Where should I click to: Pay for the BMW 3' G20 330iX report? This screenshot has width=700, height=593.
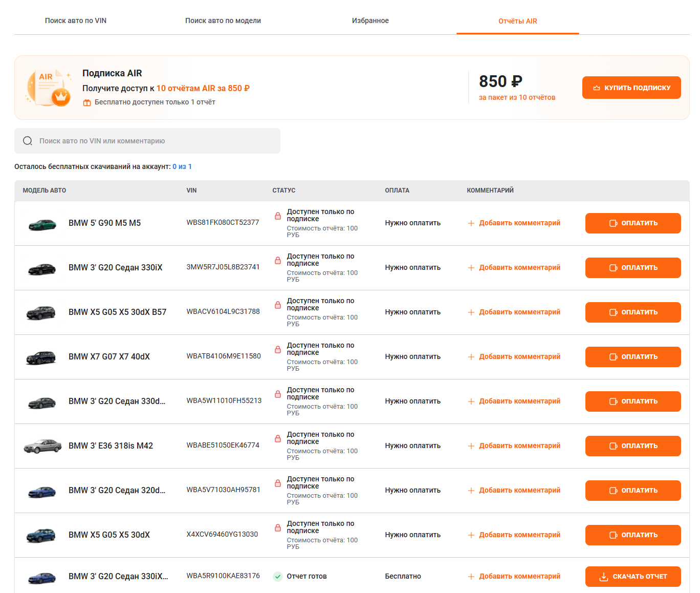point(633,268)
